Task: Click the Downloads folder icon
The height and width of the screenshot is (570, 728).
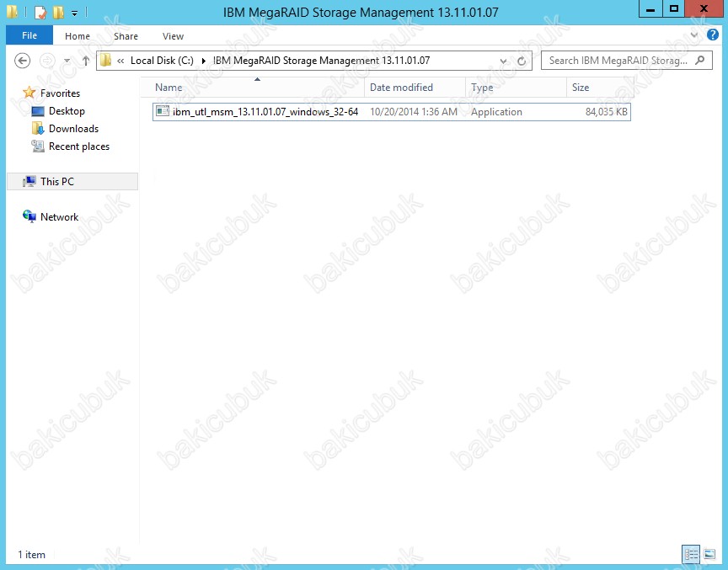Action: click(38, 129)
